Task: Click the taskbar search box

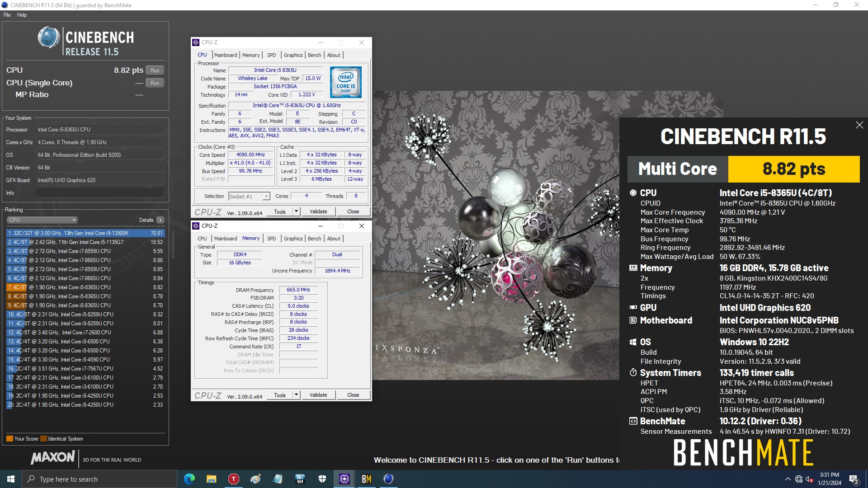Action: (x=99, y=479)
